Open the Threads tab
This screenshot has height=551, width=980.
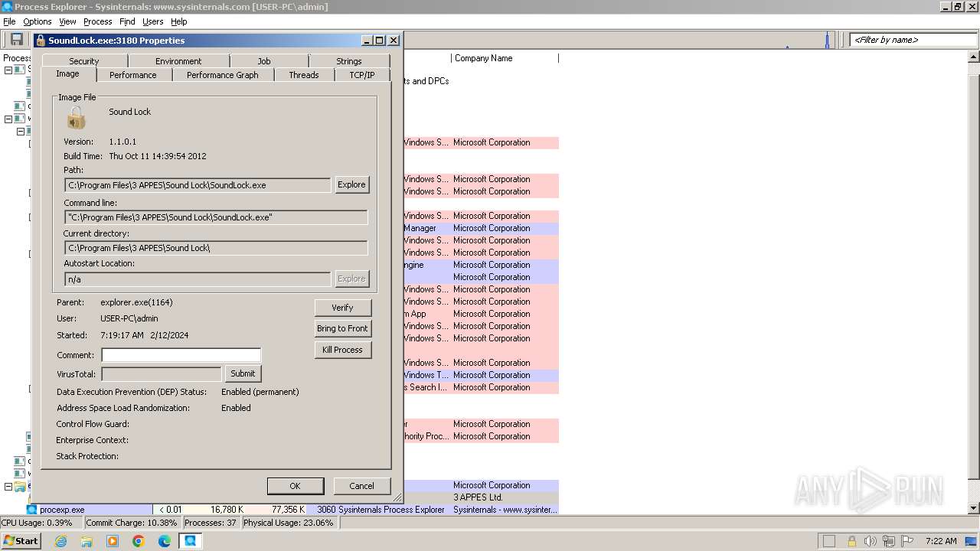click(x=304, y=75)
